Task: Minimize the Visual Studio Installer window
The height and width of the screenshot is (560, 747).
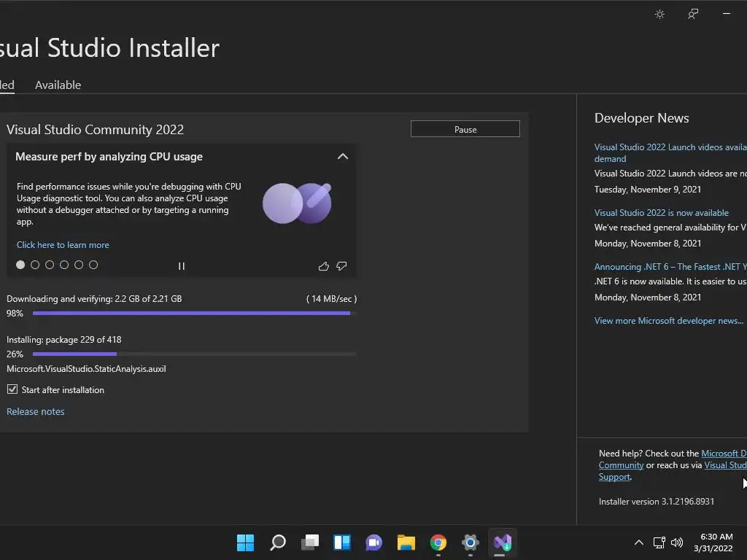Action: click(727, 15)
